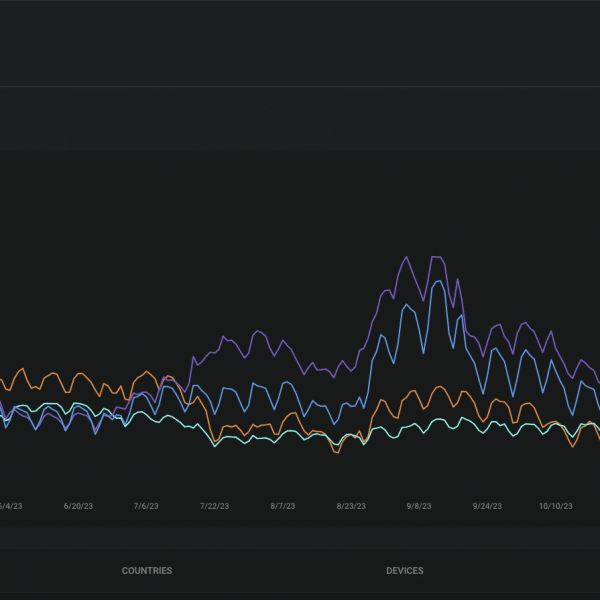Select the 10/10/23 axis date
The width and height of the screenshot is (600, 600).
pos(556,507)
